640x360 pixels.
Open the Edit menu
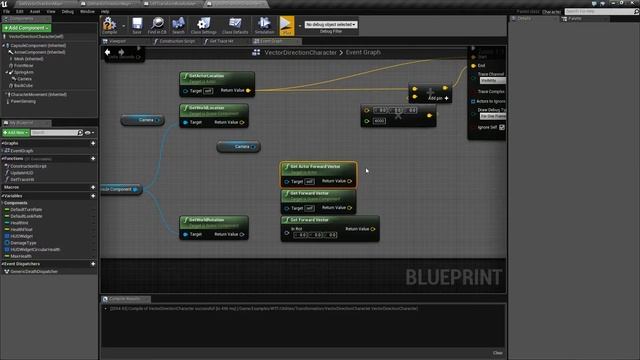(x=20, y=11)
